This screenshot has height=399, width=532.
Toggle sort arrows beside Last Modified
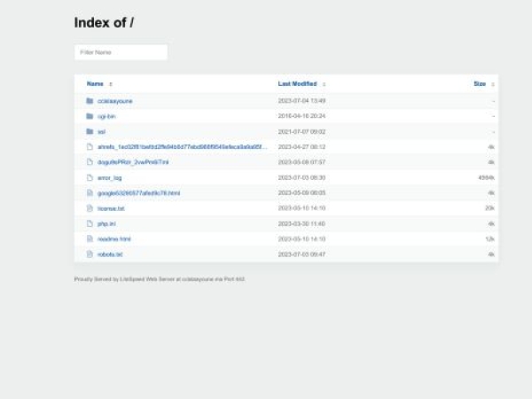click(x=325, y=84)
